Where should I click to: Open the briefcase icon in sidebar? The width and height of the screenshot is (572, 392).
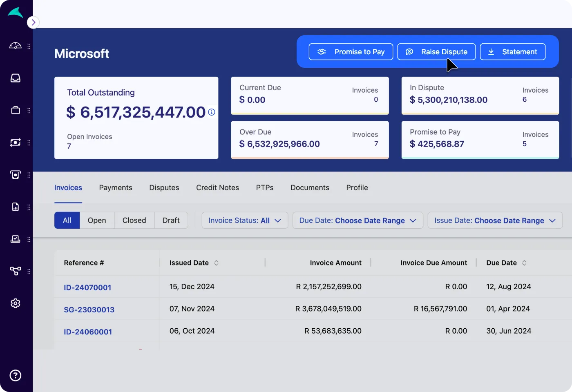(x=16, y=110)
